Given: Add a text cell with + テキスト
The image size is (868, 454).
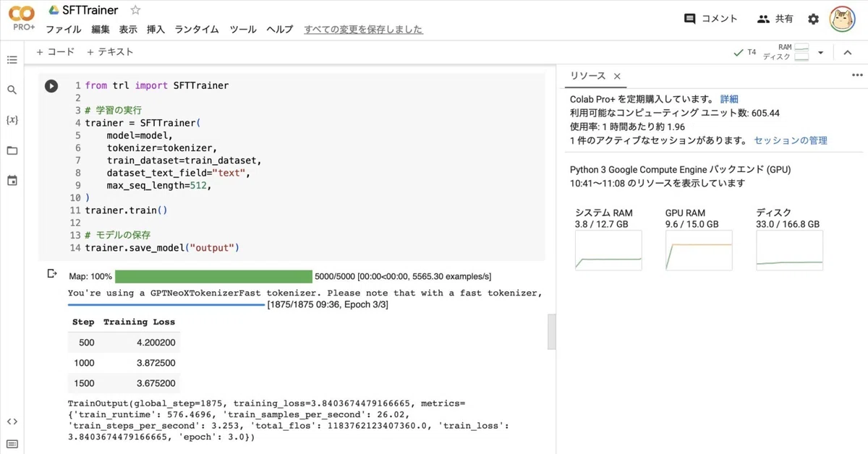Looking at the screenshot, I should point(110,52).
